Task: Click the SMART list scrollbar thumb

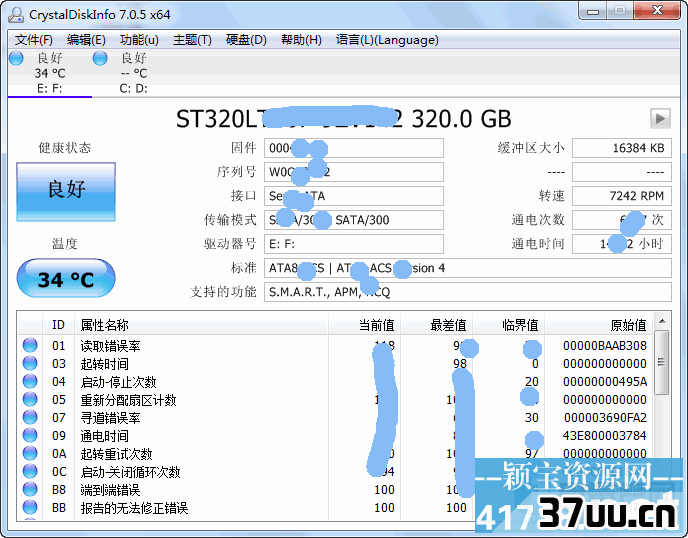Action: [662, 362]
